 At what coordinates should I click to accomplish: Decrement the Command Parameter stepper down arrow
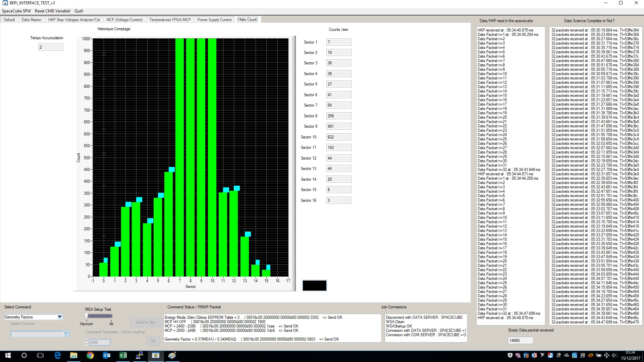point(87,344)
